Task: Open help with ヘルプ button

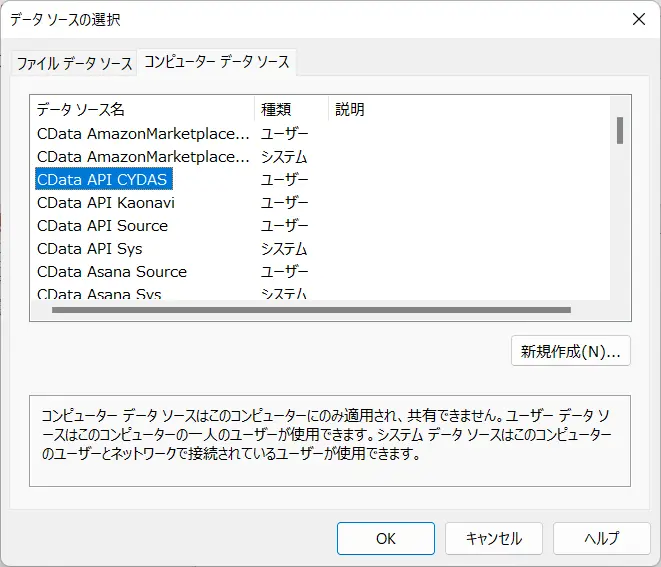Action: point(602,538)
